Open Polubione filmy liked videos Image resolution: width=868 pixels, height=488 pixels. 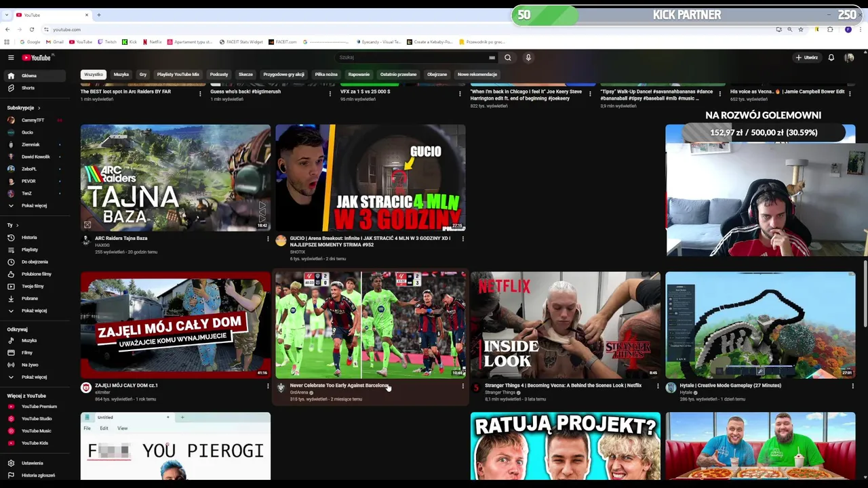pos(34,274)
